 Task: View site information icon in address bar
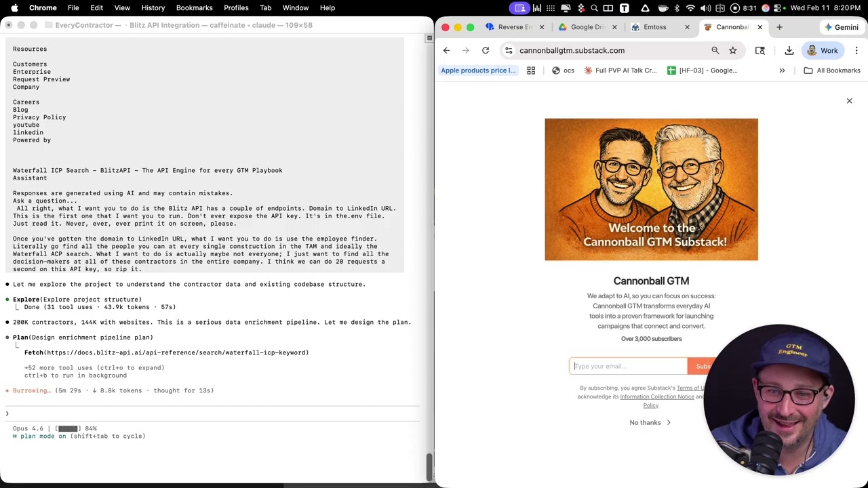pos(509,50)
